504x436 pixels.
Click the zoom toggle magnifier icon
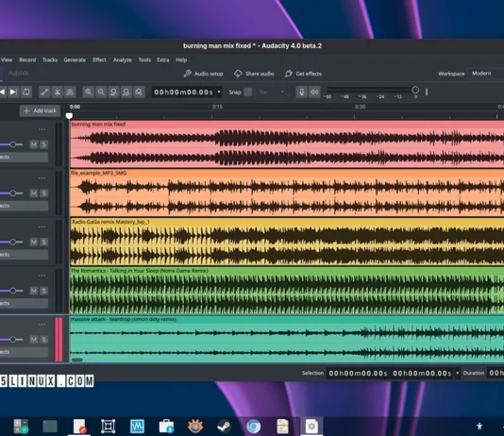139,92
